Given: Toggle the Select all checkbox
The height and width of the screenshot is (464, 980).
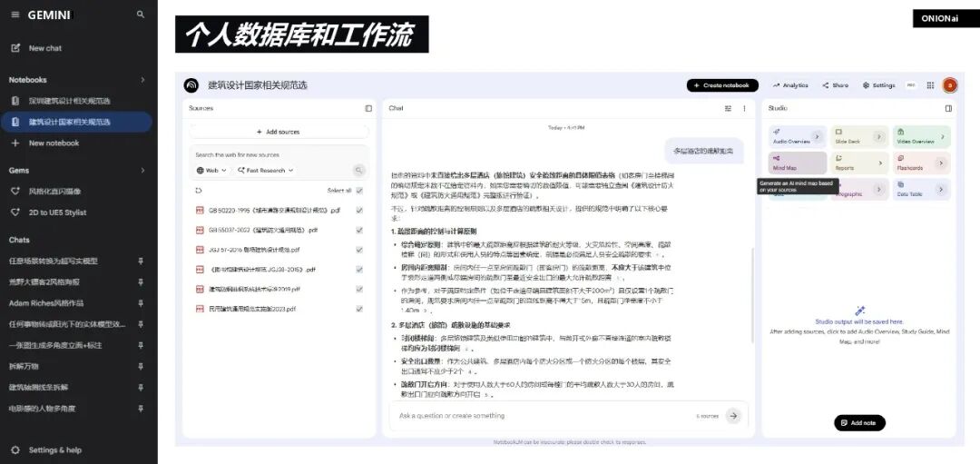Looking at the screenshot, I should point(359,191).
